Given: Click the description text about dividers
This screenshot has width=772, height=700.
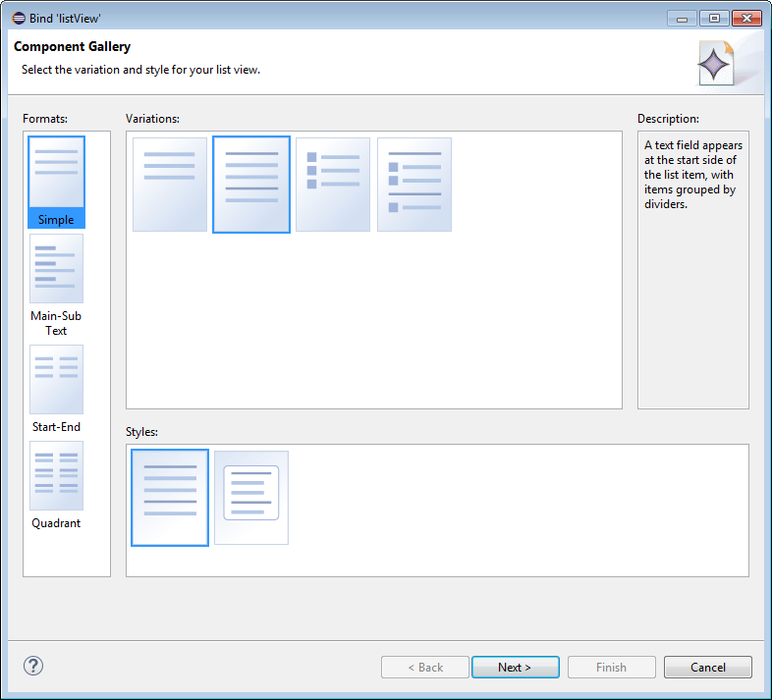Looking at the screenshot, I should (693, 175).
